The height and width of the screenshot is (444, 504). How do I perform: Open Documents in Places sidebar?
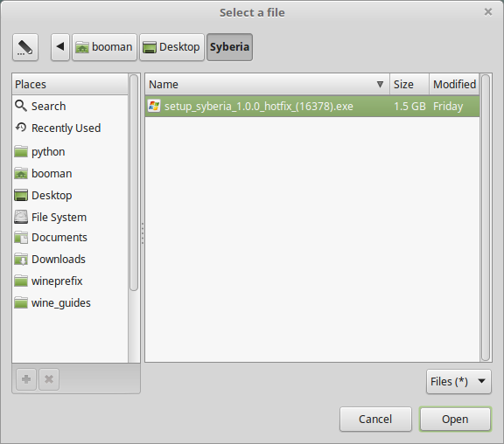click(x=70, y=237)
